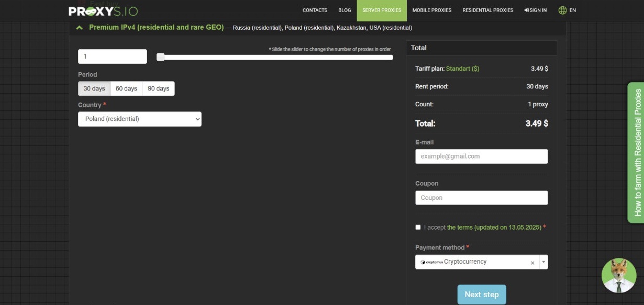
Task: Click the Rent period 30 days value
Action: click(537, 86)
